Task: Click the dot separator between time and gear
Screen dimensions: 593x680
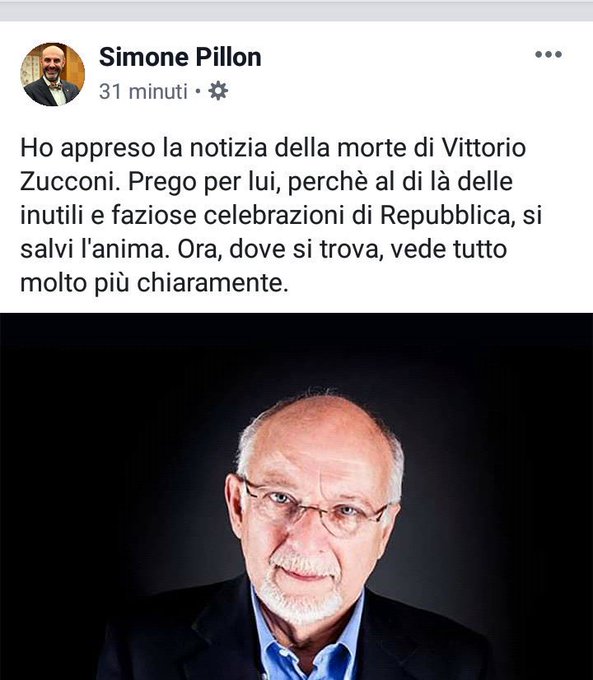Action: pos(197,92)
